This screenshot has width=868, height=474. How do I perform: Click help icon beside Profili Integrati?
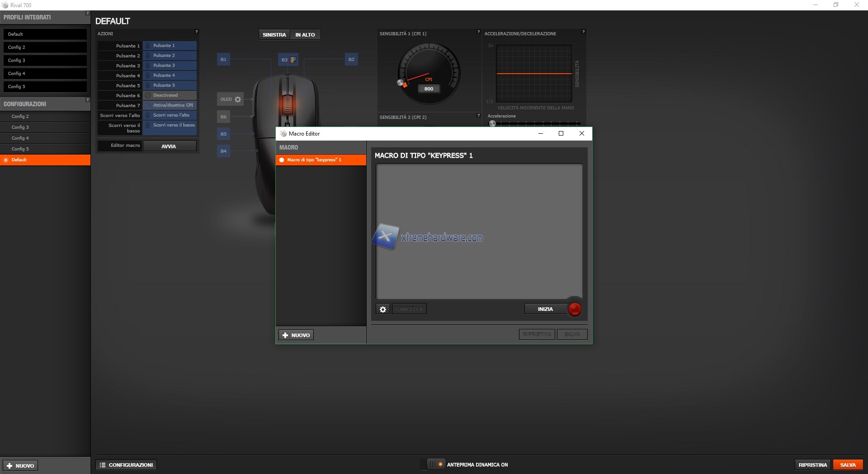tap(87, 14)
